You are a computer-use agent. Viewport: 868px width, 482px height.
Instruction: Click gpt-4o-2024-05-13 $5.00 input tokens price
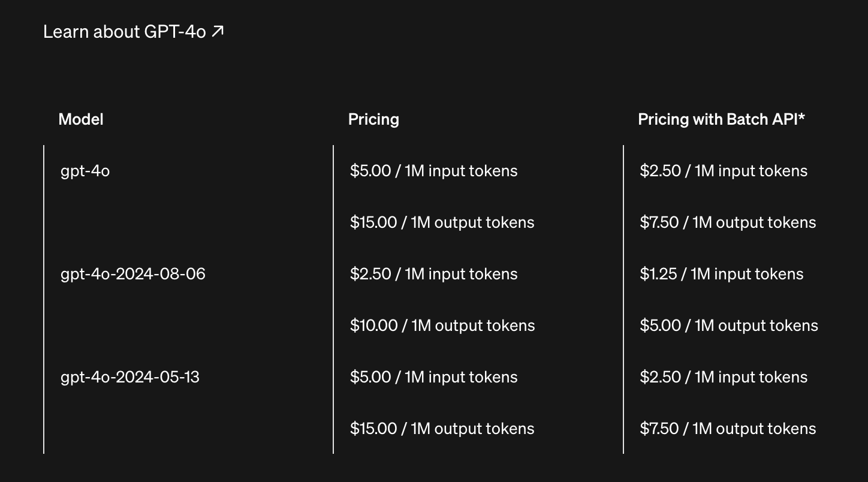point(434,377)
